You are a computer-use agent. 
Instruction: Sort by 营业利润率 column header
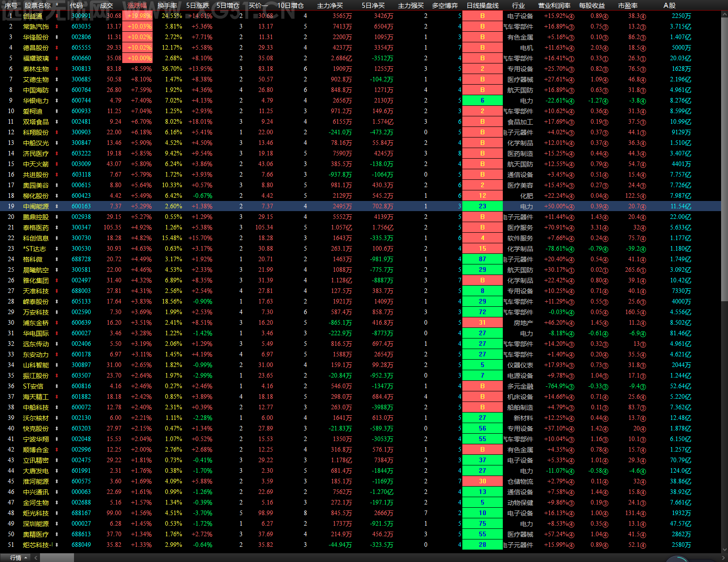554,6
